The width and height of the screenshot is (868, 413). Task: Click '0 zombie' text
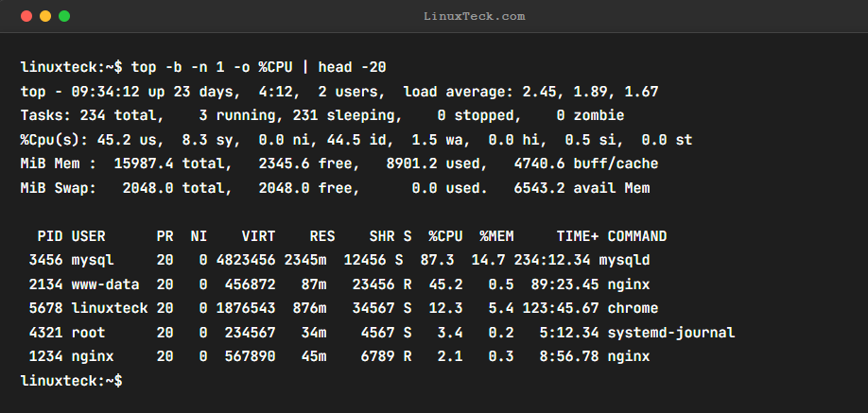[590, 115]
